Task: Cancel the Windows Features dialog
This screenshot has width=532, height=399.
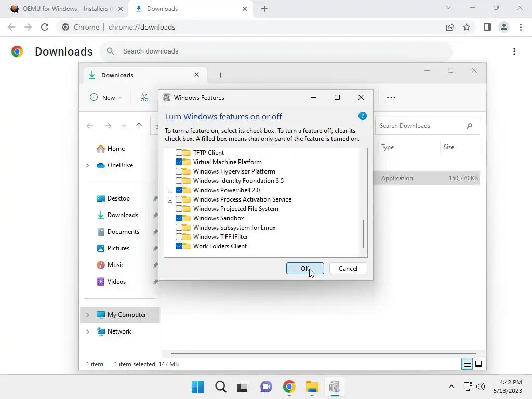Action: (348, 269)
